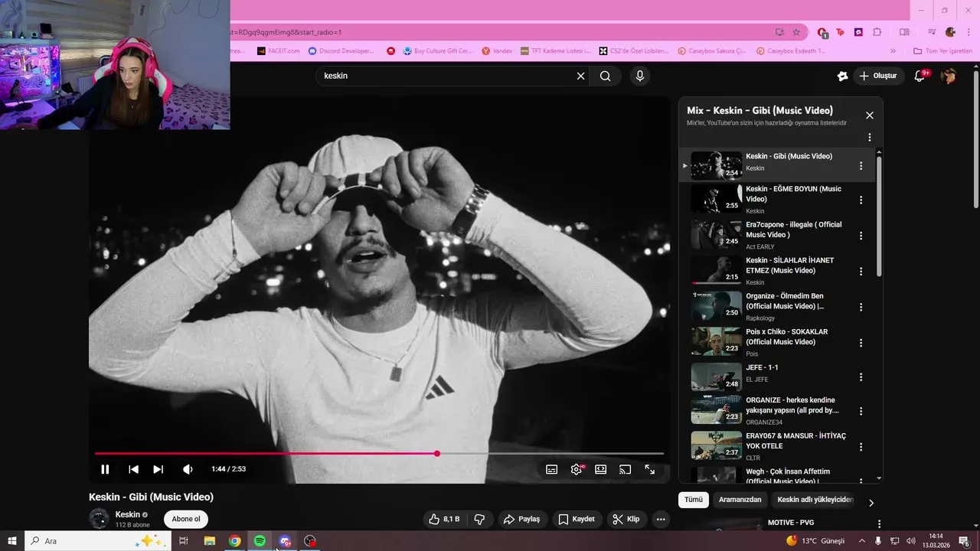Viewport: 980px width, 551px height.
Task: Open File Explorer from taskbar
Action: (209, 541)
